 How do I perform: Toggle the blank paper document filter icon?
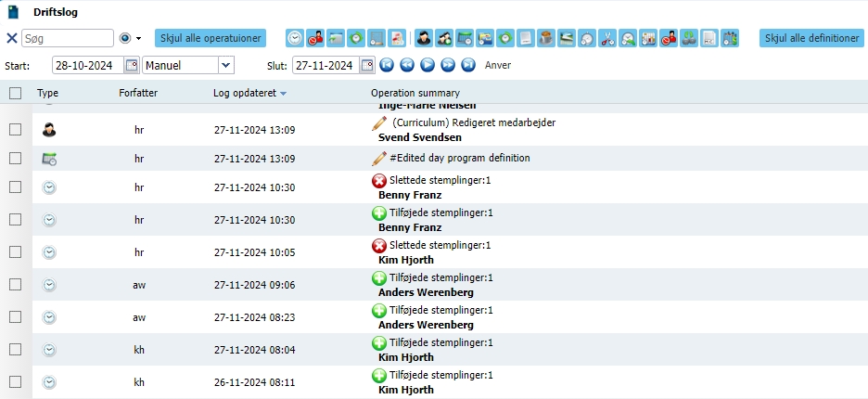(526, 38)
